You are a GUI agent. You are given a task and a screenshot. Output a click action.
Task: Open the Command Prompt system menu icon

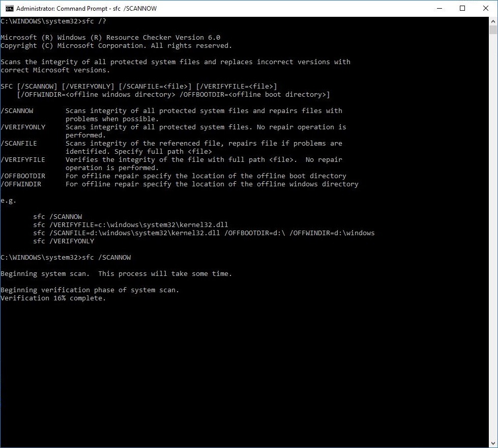pos(9,9)
